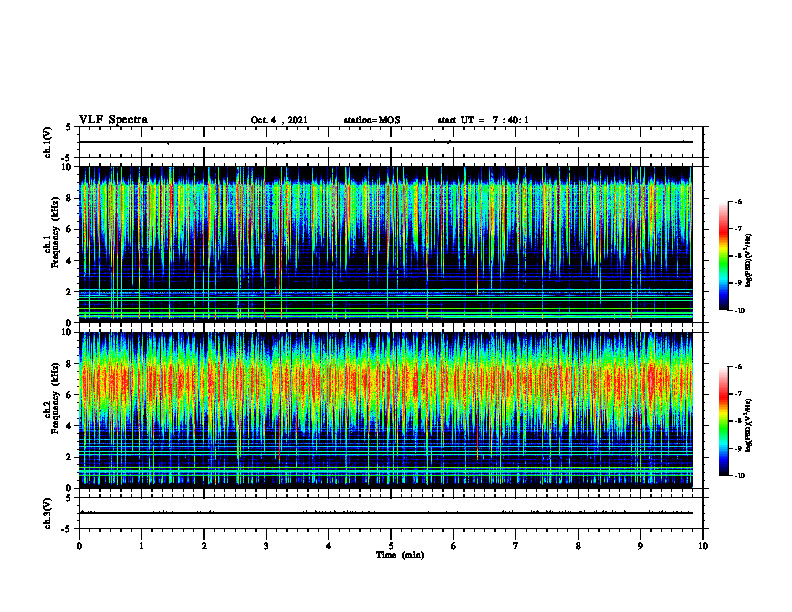
Task: Click the "-10" label on ch.1 colorbar
Action: click(x=739, y=311)
